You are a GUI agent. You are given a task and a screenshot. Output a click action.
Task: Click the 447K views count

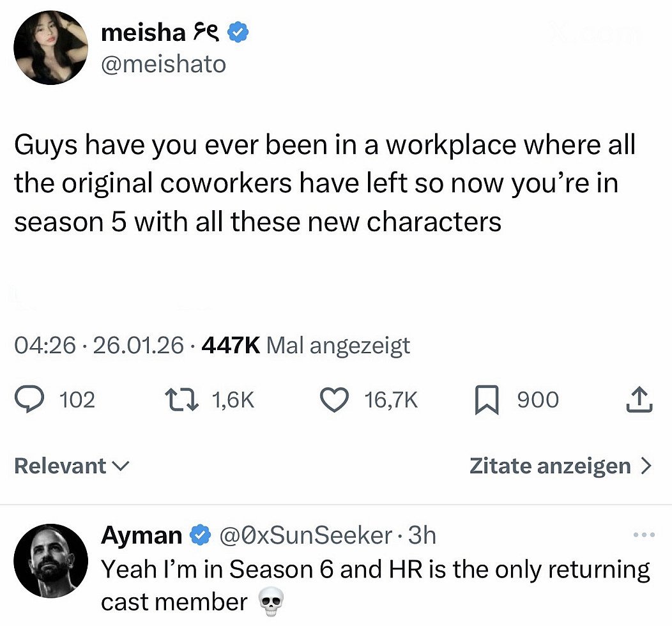[x=230, y=346]
